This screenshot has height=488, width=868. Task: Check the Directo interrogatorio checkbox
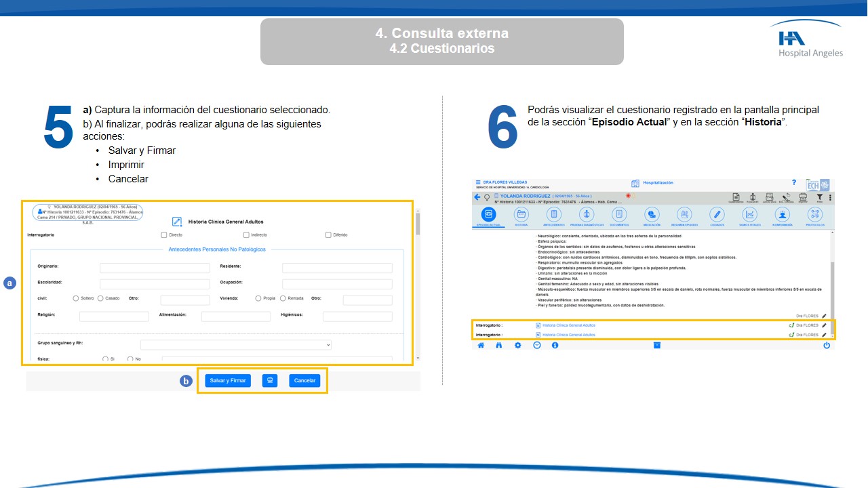tap(163, 235)
